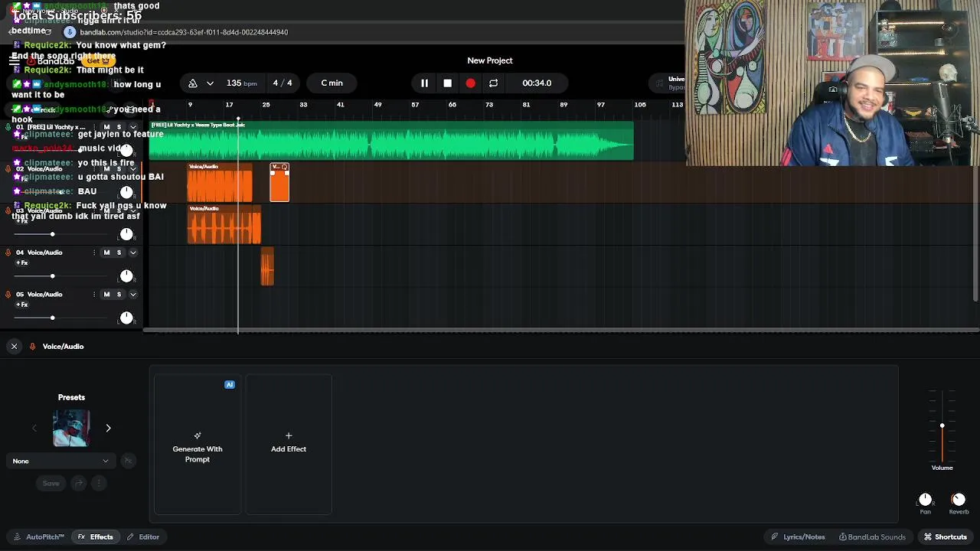Screen dimensions: 980x551
Task: Solo track 01 Lil Yachty beat
Action: click(x=119, y=127)
